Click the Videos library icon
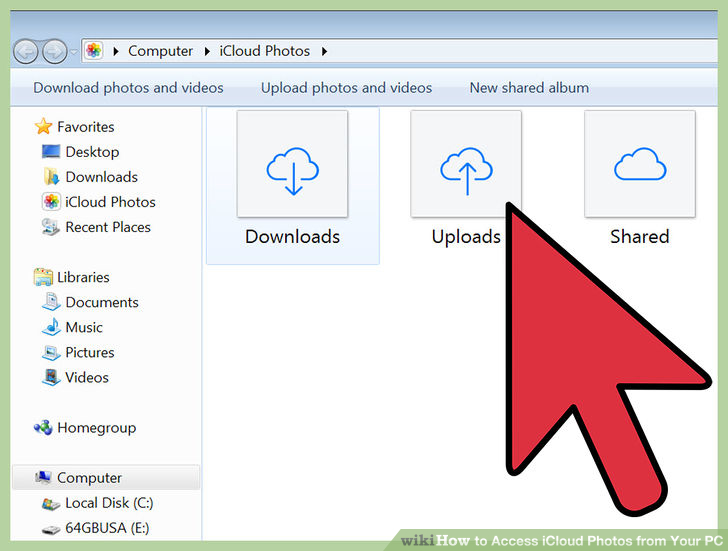Screen dimensions: 728x551 pyautogui.click(x=51, y=377)
